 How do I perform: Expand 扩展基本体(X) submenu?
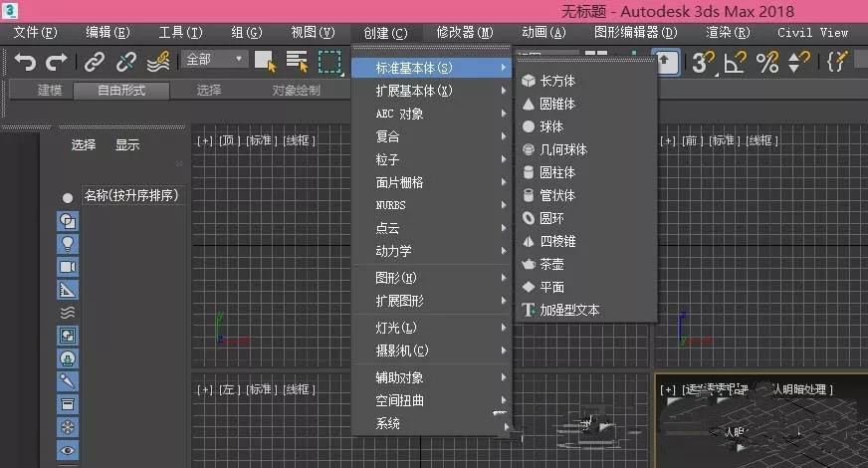(x=432, y=91)
